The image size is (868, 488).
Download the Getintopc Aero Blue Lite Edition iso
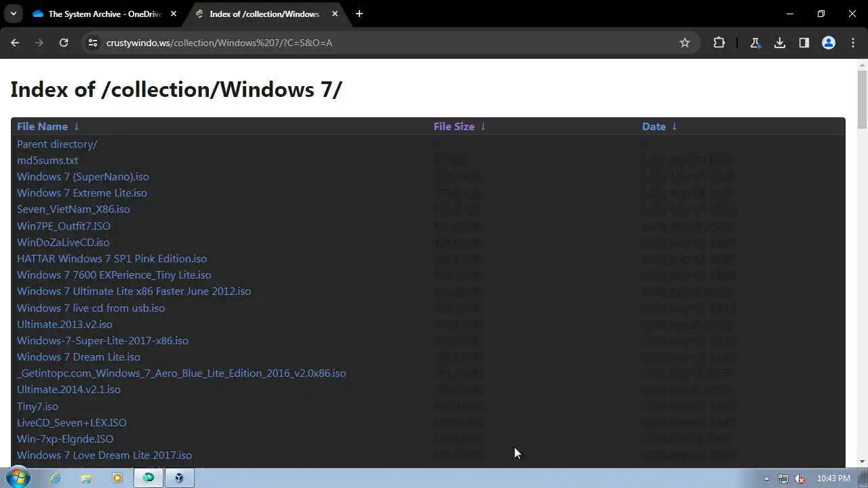181,373
